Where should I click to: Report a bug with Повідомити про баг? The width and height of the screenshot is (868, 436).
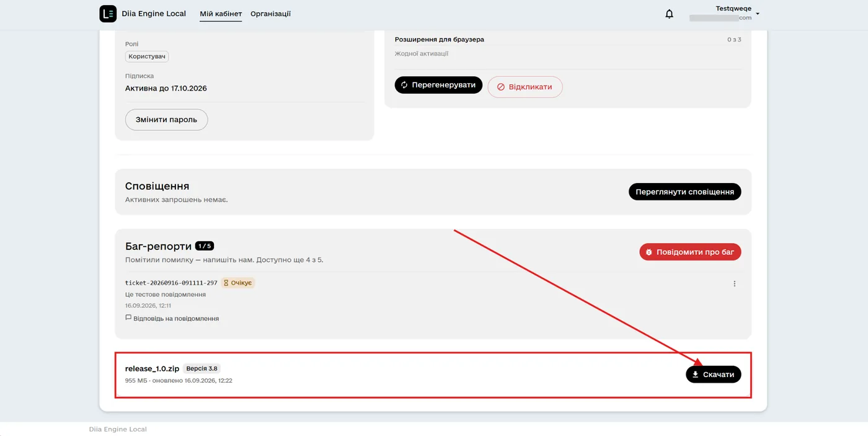click(690, 252)
